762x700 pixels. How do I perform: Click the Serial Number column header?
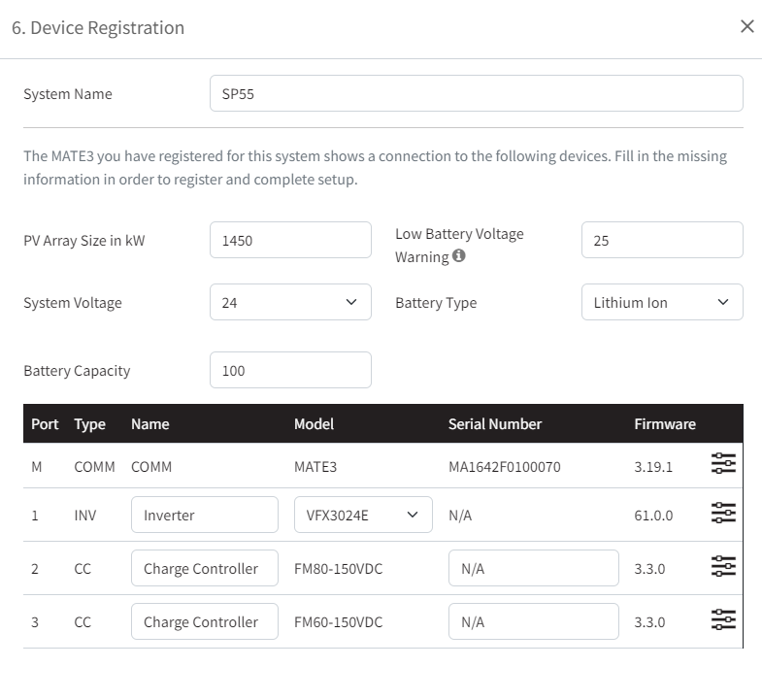tap(495, 424)
